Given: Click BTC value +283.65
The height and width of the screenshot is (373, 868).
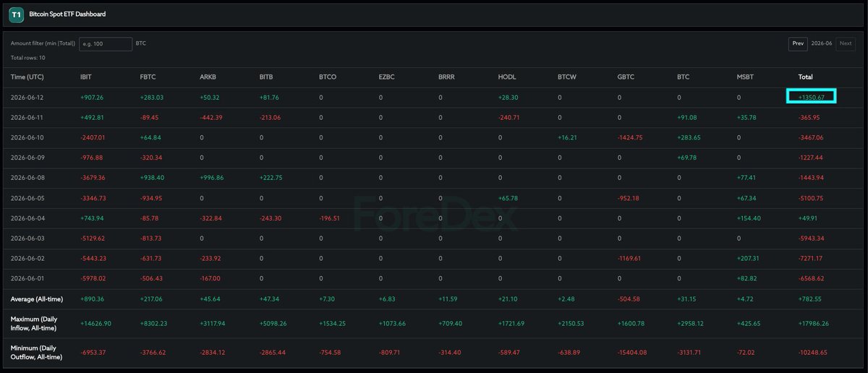Looking at the screenshot, I should 689,137.
